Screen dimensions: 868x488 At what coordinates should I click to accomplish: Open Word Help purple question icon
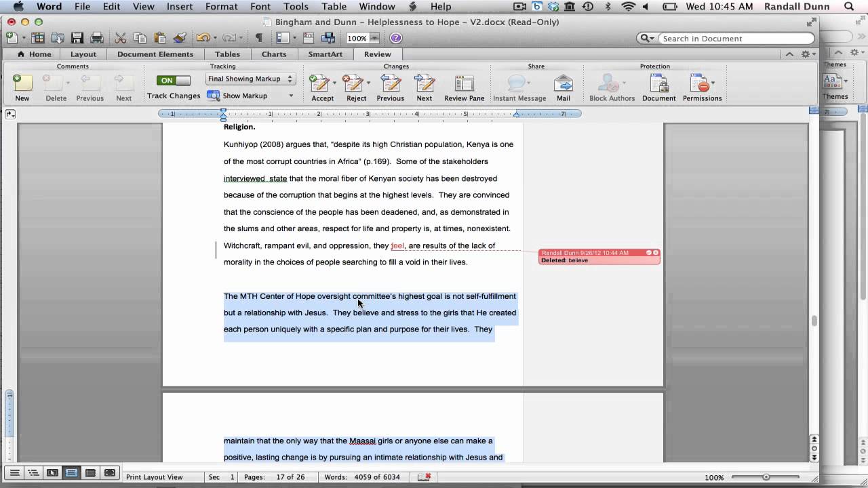(396, 38)
